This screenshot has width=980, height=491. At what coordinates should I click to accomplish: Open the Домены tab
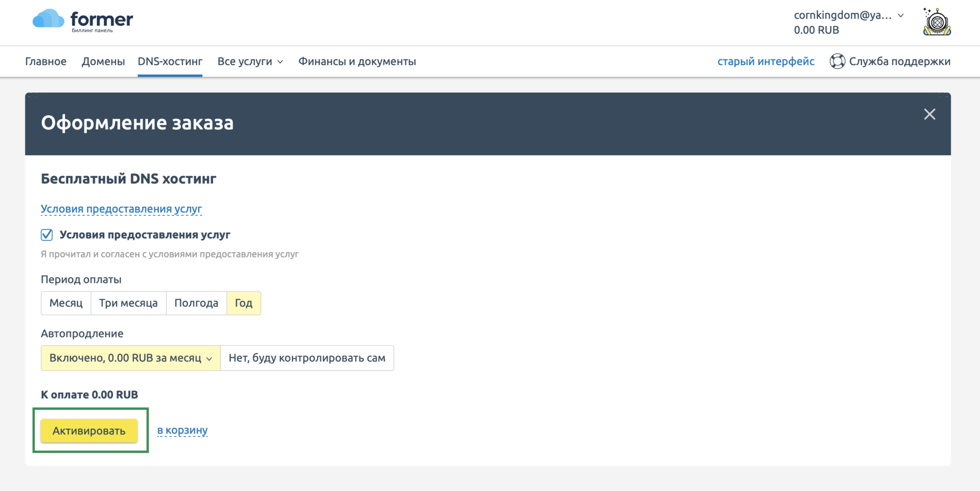[103, 61]
